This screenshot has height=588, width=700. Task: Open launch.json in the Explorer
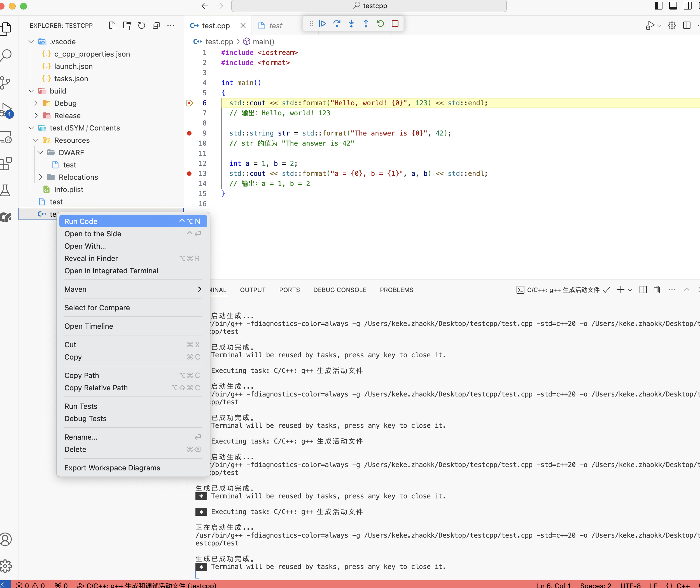tap(73, 66)
